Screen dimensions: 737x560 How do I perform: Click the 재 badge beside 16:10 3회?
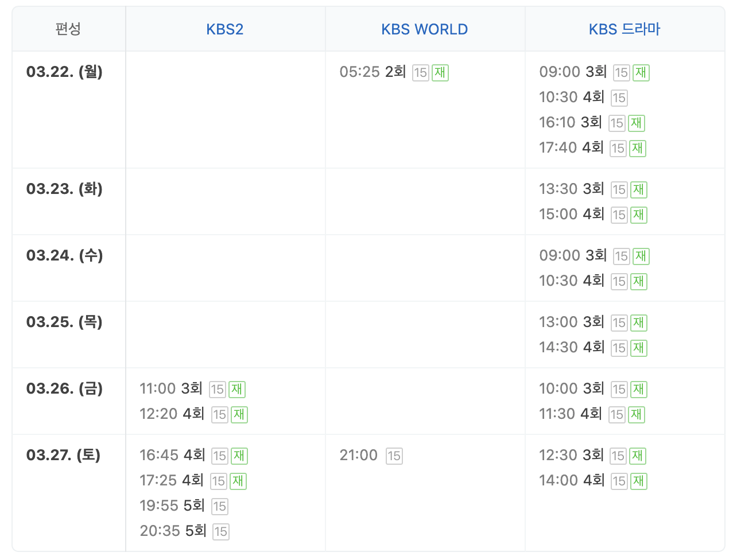[x=637, y=123]
